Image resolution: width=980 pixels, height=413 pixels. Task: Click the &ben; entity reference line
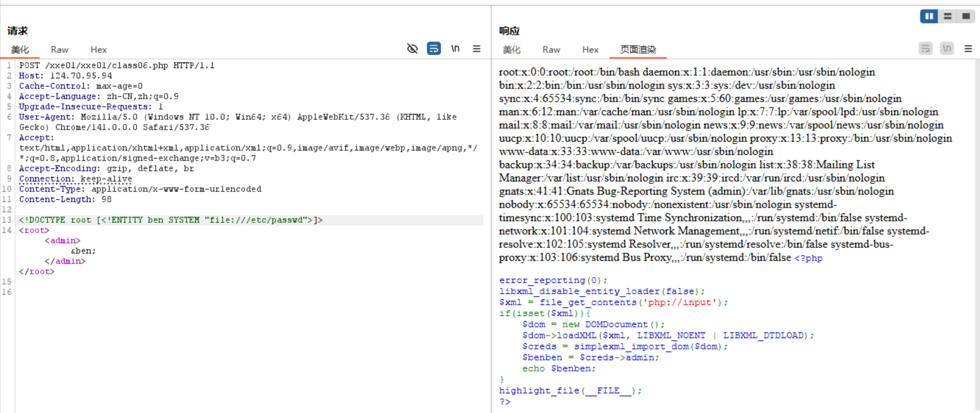pyautogui.click(x=83, y=251)
